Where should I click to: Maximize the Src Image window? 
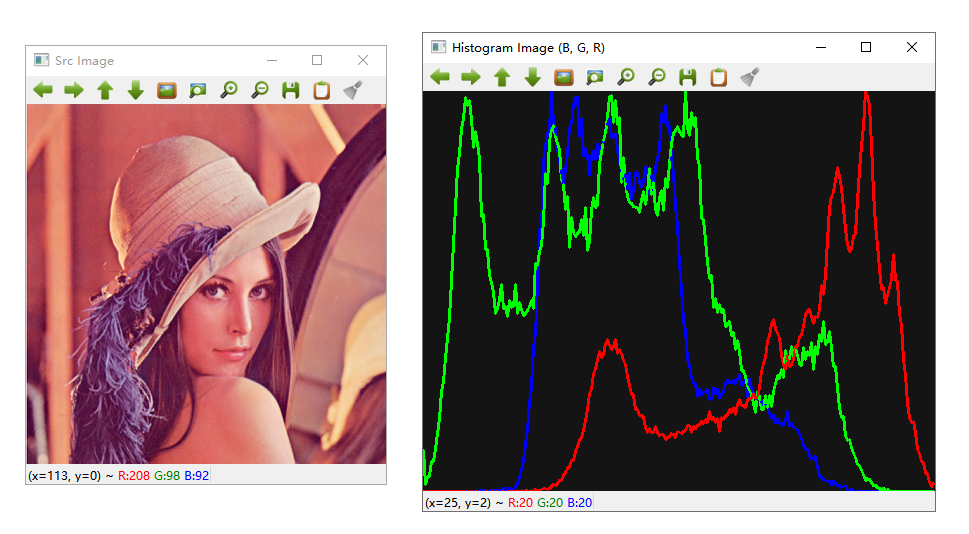317,60
